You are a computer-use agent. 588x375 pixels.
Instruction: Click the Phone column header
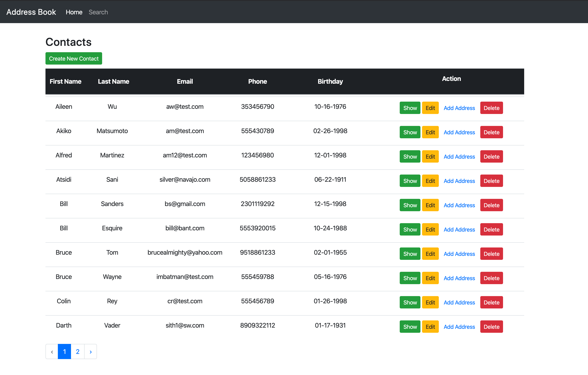(258, 81)
